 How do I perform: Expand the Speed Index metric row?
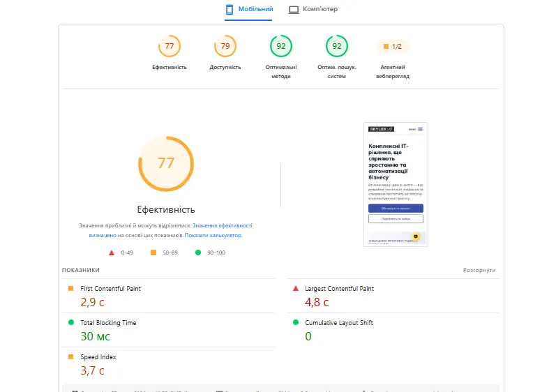click(x=169, y=364)
